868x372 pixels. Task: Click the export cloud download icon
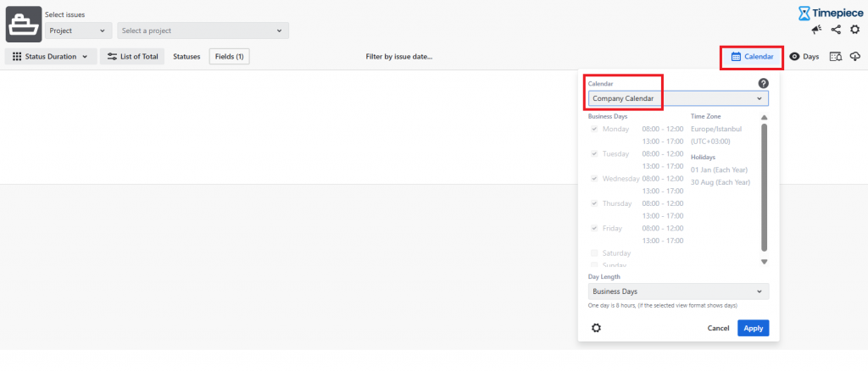[x=854, y=57]
